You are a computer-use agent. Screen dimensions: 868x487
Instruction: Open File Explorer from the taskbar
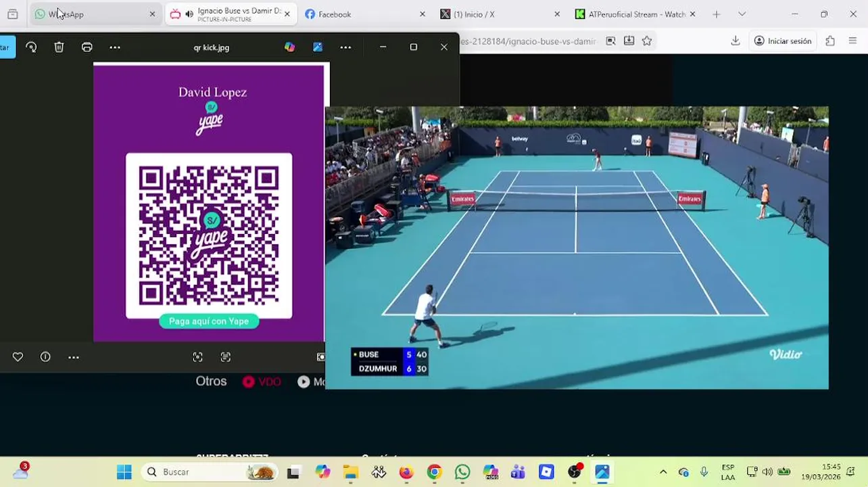350,472
